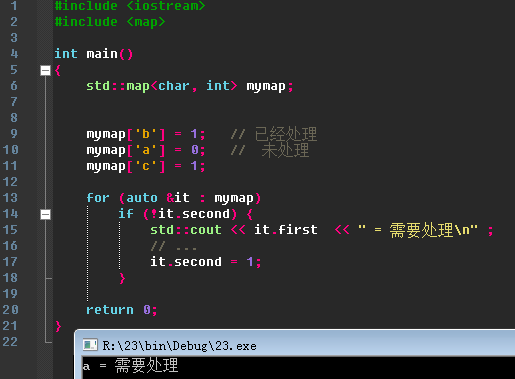
Task: Click the '// ...' comment on line 16
Action: [x=174, y=247]
